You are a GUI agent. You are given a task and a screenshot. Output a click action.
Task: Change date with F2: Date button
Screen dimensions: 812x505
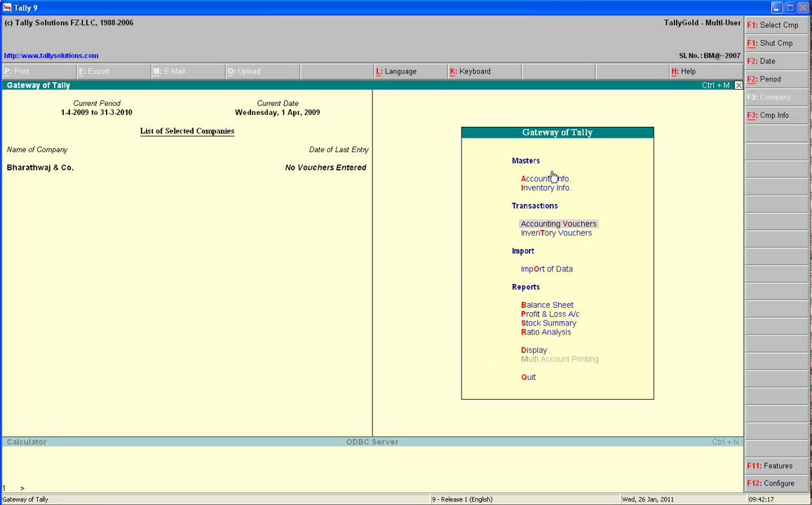click(776, 61)
